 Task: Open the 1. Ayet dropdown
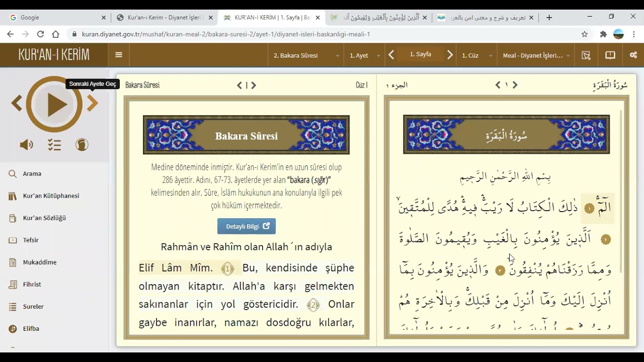[365, 55]
